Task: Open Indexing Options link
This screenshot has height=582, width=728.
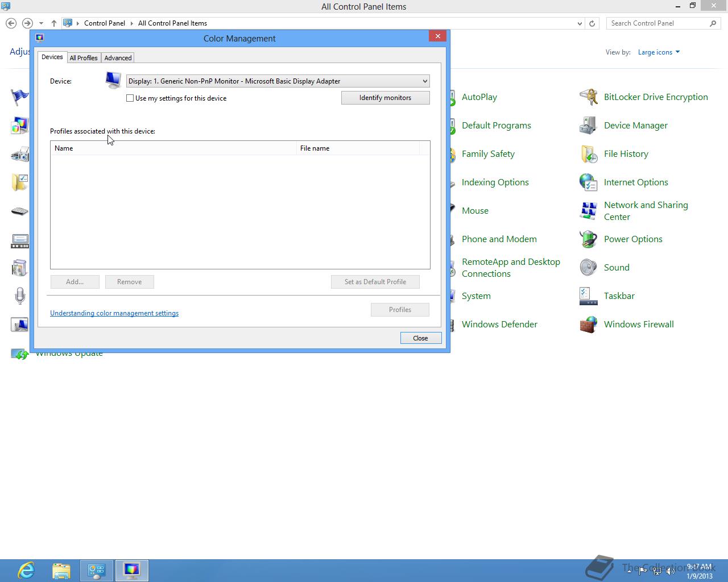Action: 495,182
